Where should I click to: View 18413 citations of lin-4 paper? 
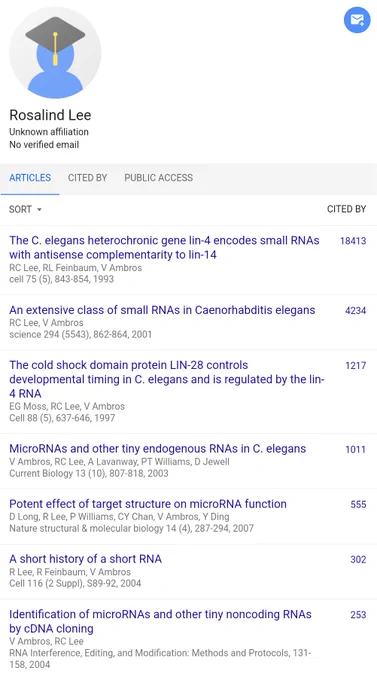point(353,241)
